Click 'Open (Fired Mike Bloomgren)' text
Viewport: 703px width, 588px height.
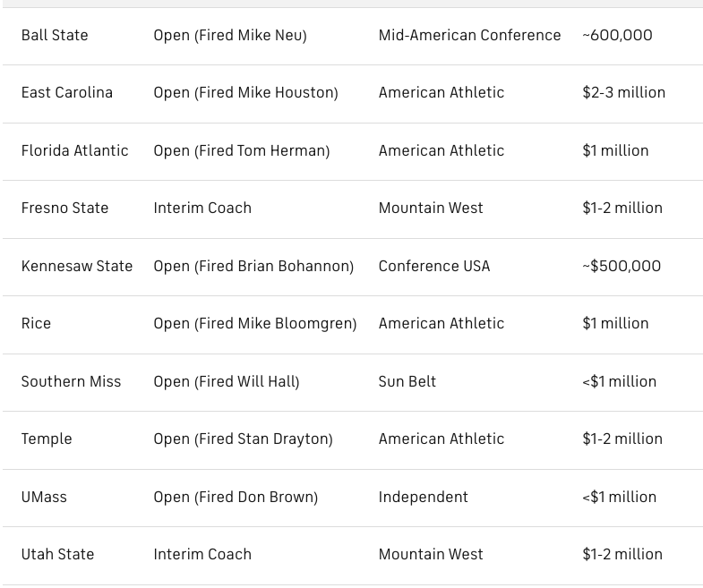[x=255, y=324]
